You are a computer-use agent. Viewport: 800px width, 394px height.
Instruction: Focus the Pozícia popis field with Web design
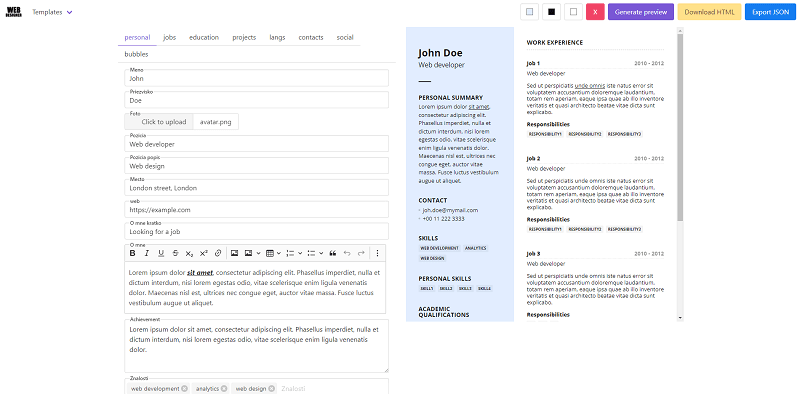click(x=257, y=166)
